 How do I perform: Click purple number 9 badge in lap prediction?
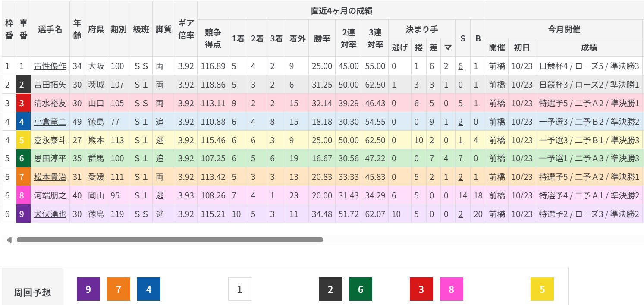[88, 289]
